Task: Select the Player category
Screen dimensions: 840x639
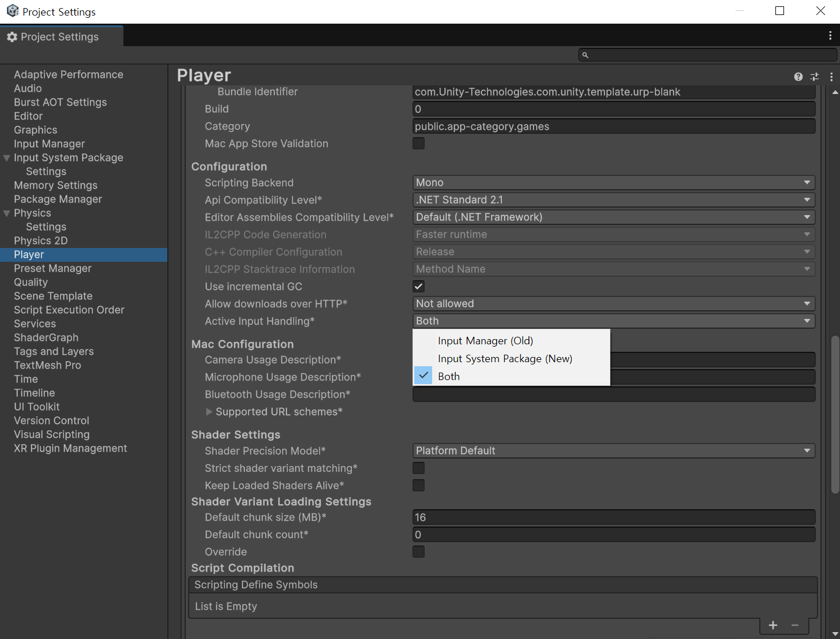Action: 84,254
